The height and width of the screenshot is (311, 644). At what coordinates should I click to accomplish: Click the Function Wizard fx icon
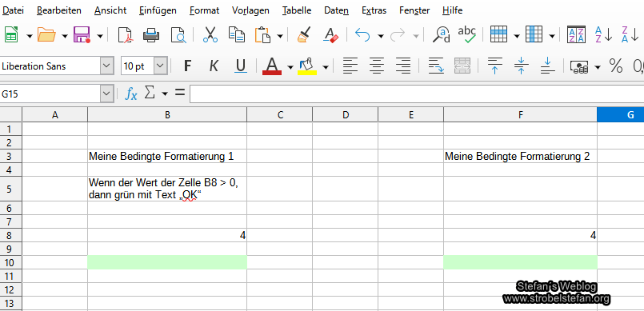click(x=131, y=94)
